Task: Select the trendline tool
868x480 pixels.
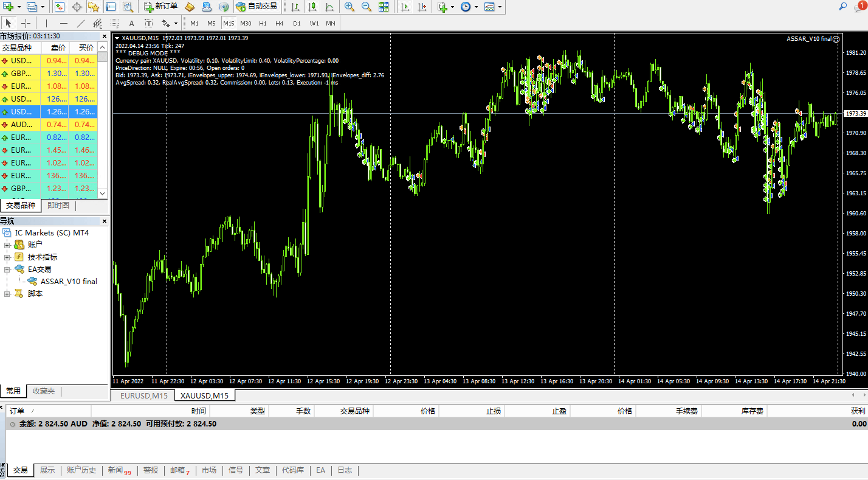Action: [x=80, y=23]
